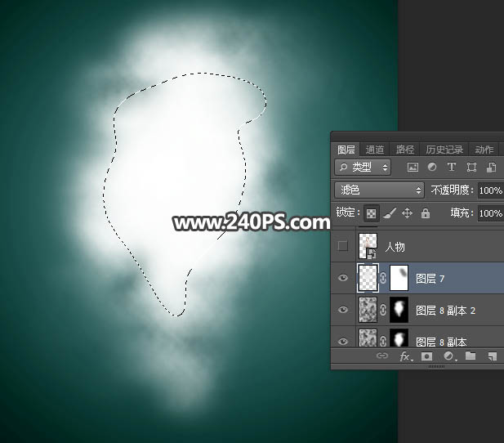Toggle mask link on 图层 7
This screenshot has width=504, height=443.
[x=383, y=278]
